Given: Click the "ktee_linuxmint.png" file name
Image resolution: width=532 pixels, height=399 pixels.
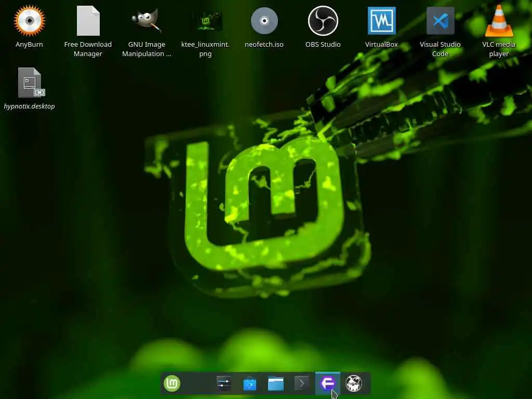Looking at the screenshot, I should [205, 49].
